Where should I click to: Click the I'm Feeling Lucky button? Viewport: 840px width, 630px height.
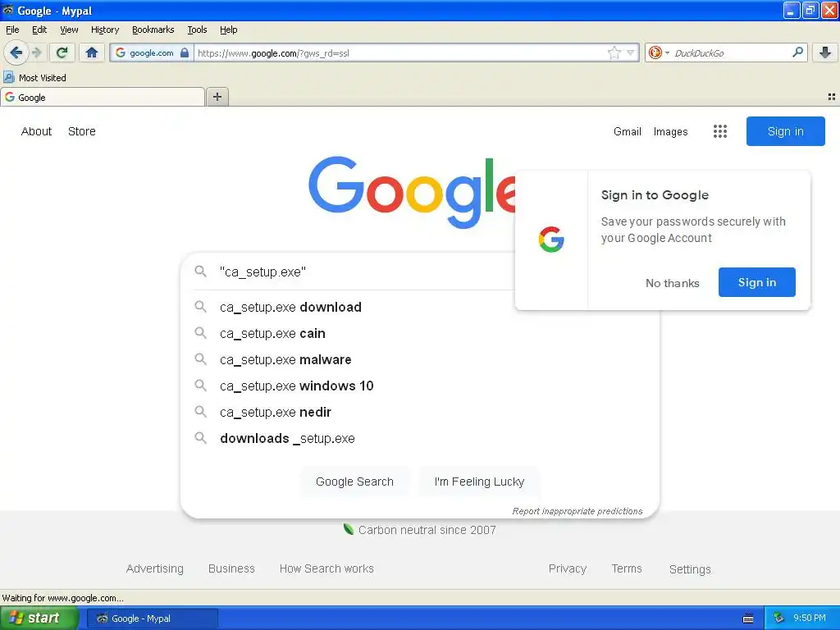(x=479, y=482)
